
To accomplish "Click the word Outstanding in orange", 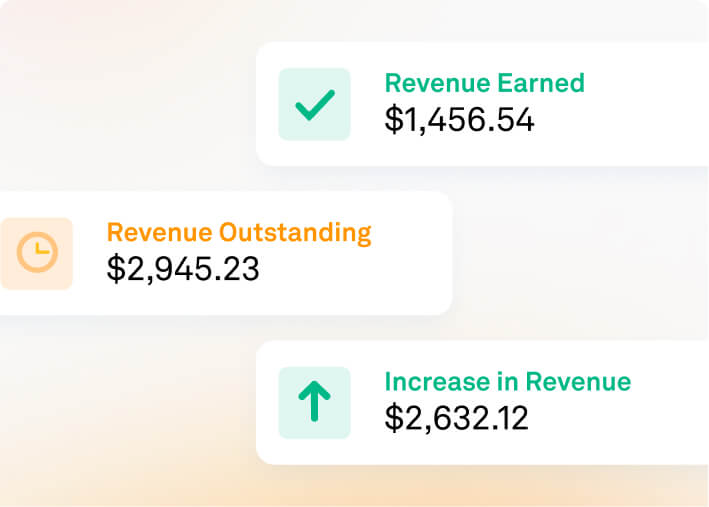I will (x=295, y=233).
